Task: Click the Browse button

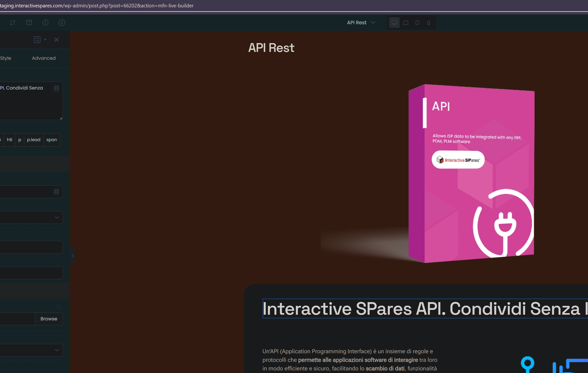Action: tap(49, 319)
